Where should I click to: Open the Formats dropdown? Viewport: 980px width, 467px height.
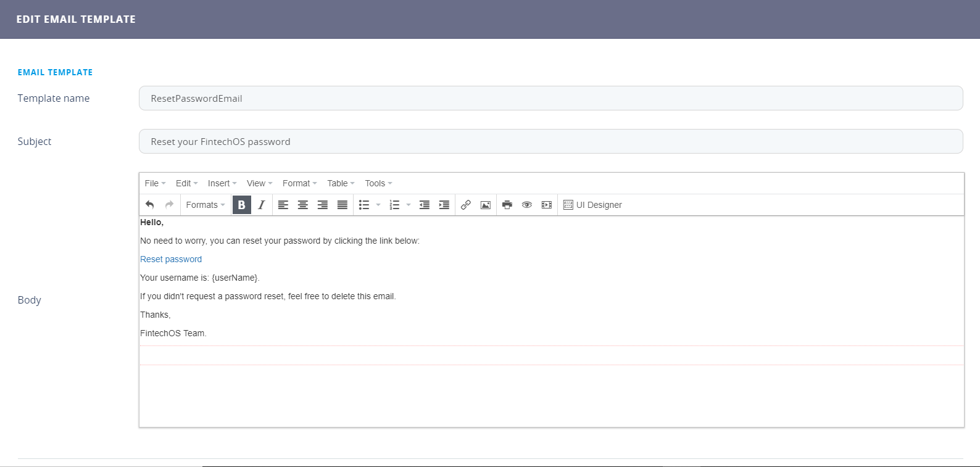(x=205, y=205)
